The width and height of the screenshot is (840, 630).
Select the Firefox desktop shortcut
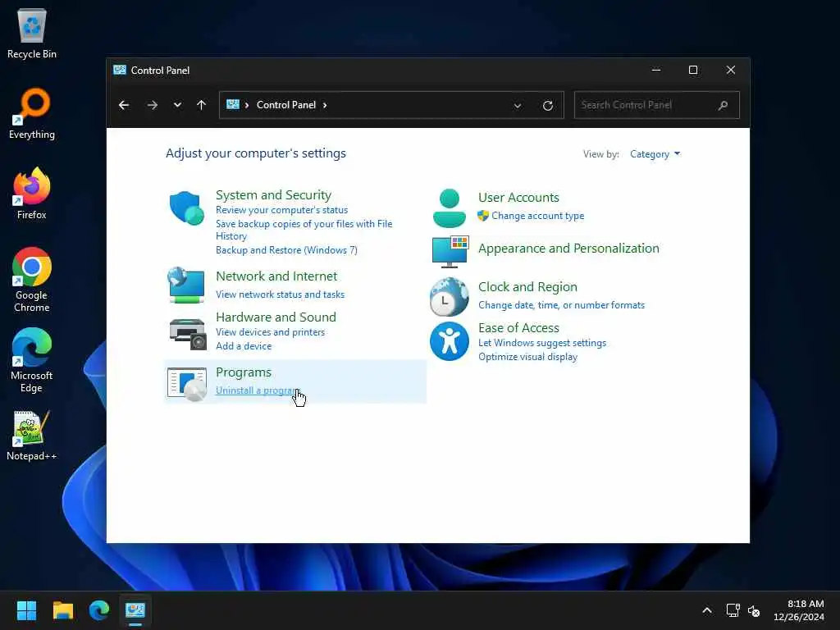[32, 194]
